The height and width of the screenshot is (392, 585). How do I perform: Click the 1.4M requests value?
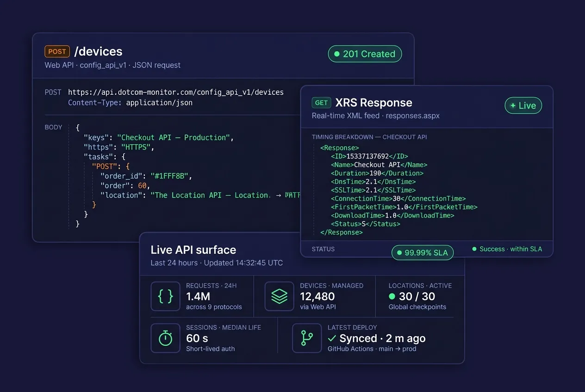[198, 297]
